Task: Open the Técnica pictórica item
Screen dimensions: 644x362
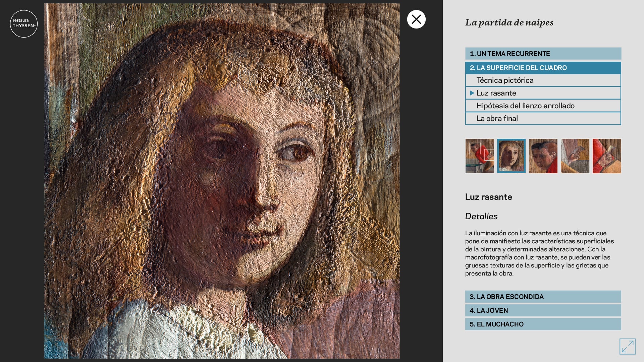Action: 543,80
